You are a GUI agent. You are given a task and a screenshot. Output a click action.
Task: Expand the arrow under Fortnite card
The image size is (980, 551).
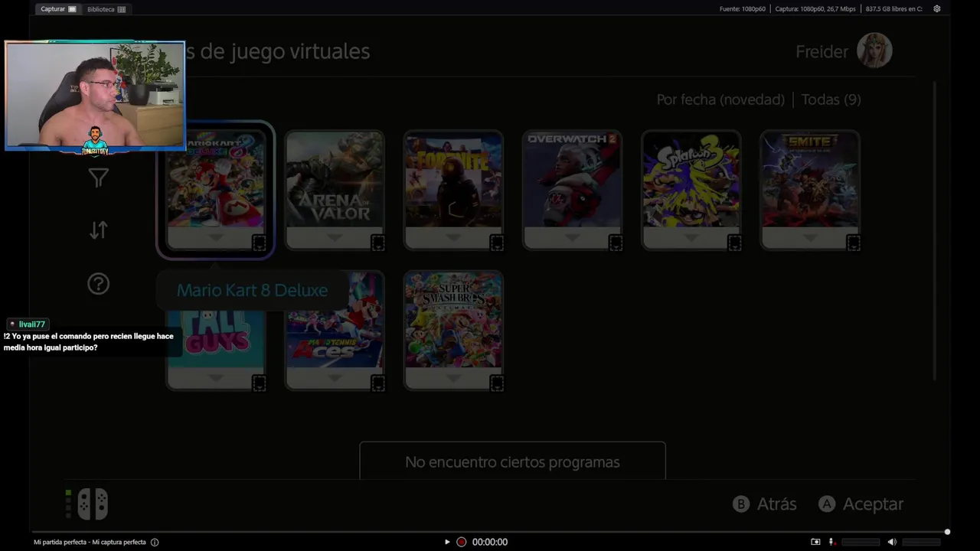[453, 238]
